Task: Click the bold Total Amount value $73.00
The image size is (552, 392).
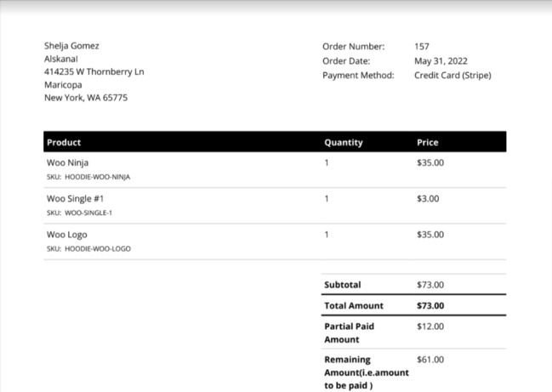Action: tap(430, 305)
